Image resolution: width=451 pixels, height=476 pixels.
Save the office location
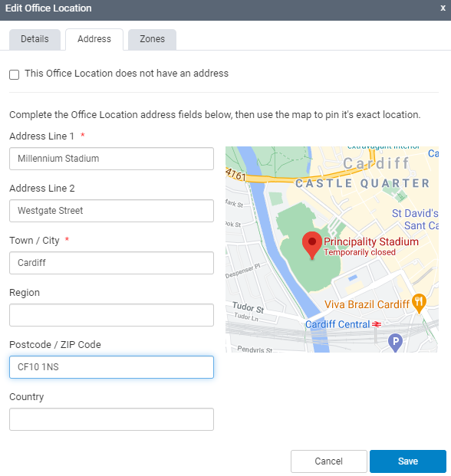(408, 461)
